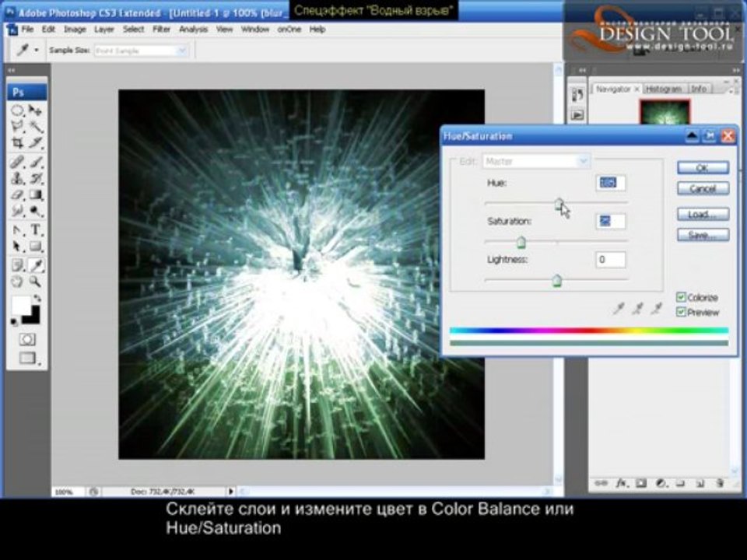This screenshot has height=560, width=747.
Task: Open the Edit menu
Action: (48, 29)
